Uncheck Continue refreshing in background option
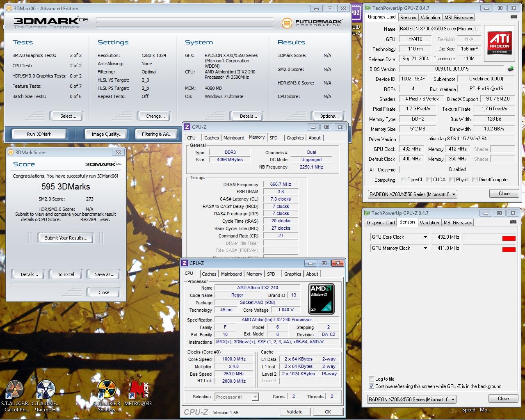Screen dimensions: 525x420 371,386
